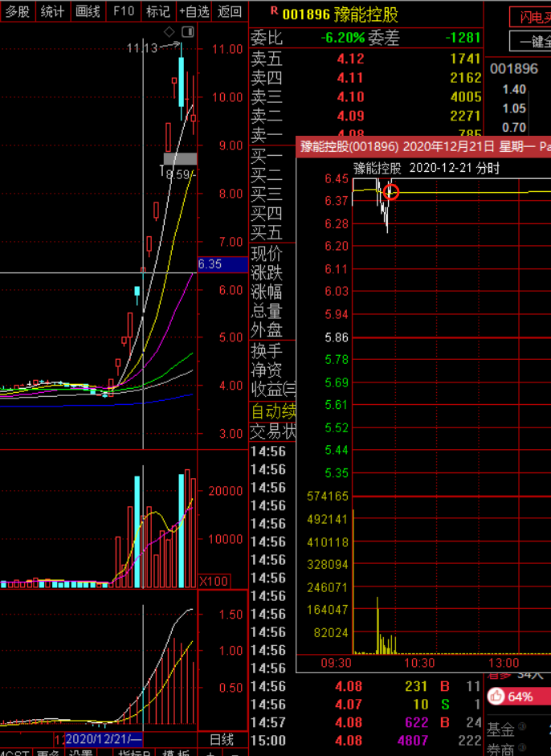Image resolution: width=551 pixels, height=756 pixels.
Task: Click the diamond icon above the chart
Action: [169, 32]
